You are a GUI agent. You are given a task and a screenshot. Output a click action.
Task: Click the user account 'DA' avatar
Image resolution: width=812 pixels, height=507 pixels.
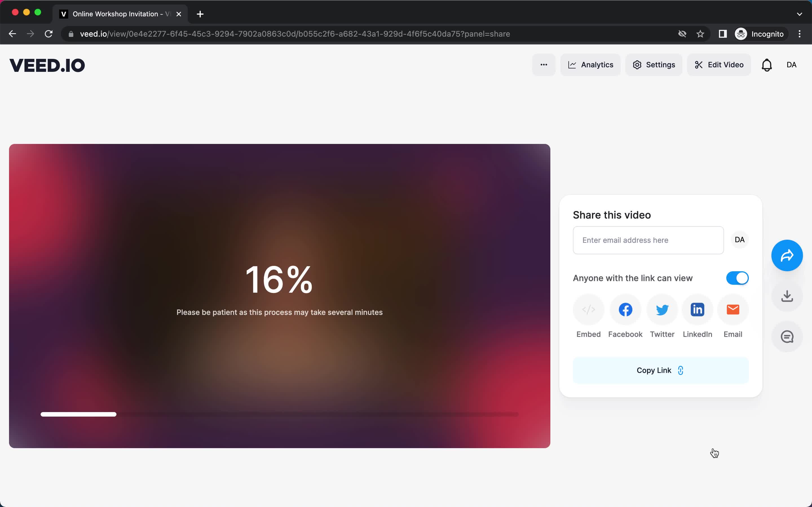791,64
